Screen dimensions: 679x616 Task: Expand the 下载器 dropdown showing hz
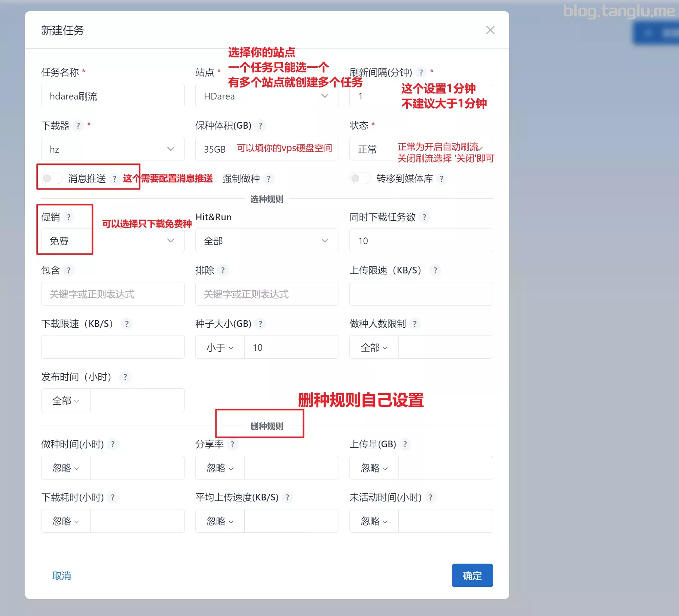point(113,149)
